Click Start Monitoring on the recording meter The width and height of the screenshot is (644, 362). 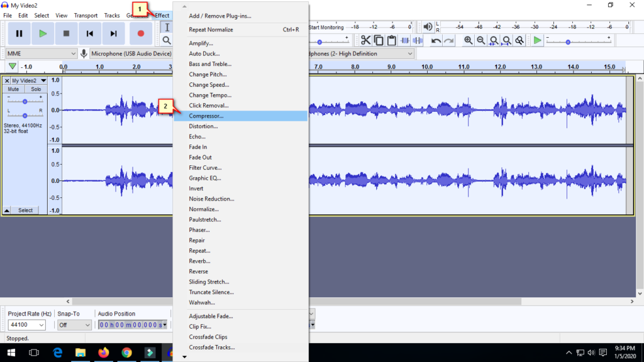326,28
